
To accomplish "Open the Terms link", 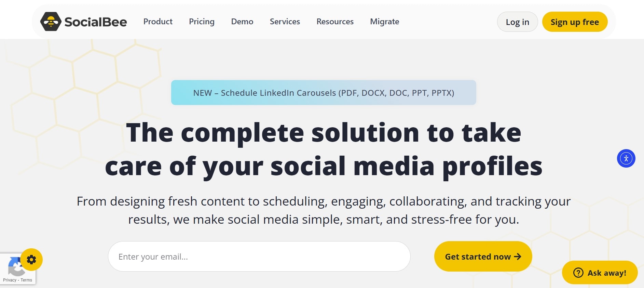I will coord(26,280).
